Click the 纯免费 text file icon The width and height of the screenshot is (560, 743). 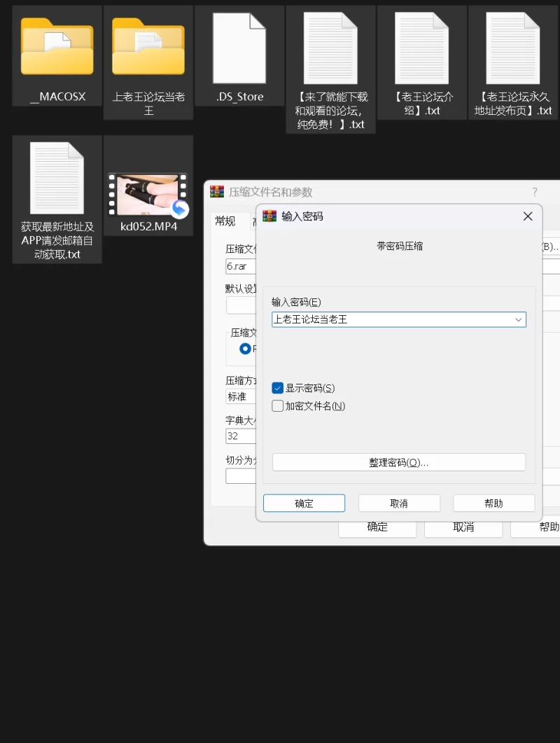(x=330, y=49)
